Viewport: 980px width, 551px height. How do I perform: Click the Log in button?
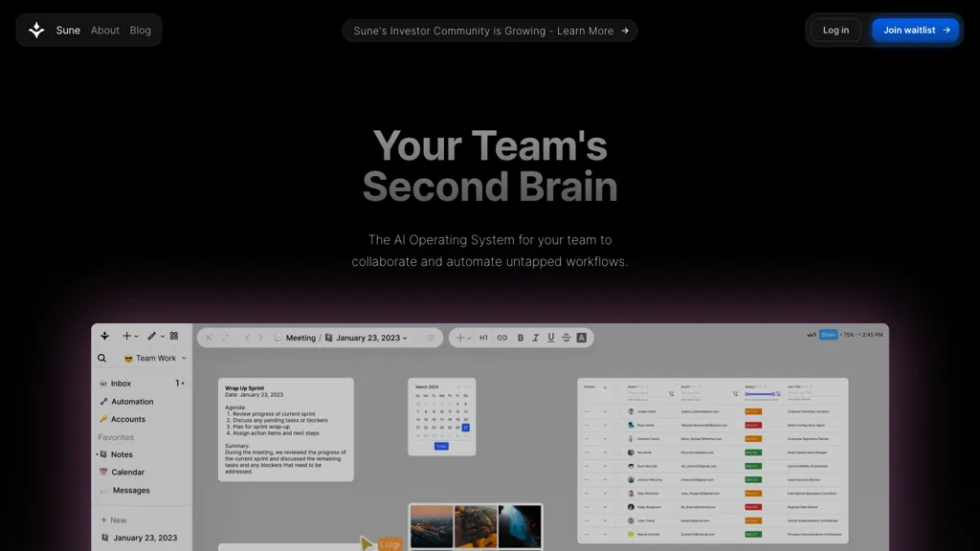(835, 31)
